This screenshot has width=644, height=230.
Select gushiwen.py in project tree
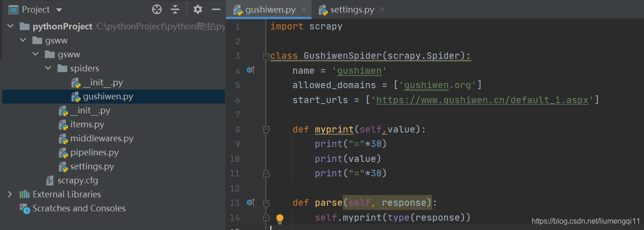pyautogui.click(x=108, y=97)
